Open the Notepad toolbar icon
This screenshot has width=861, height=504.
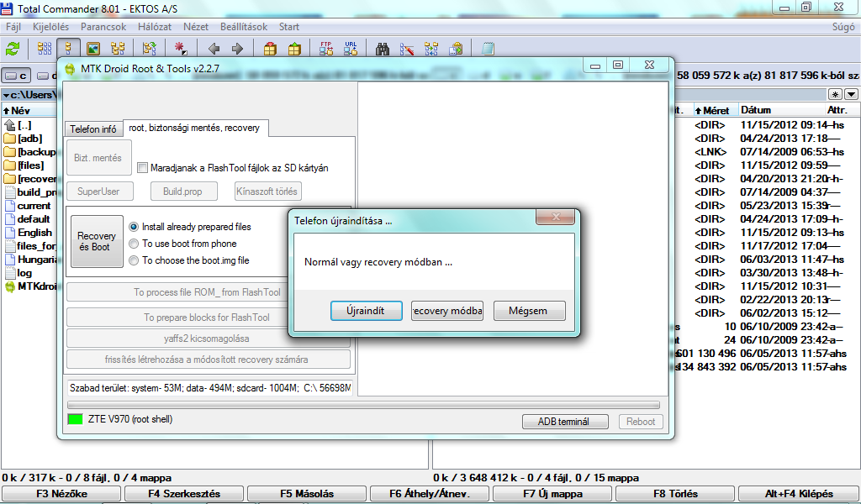tap(488, 49)
